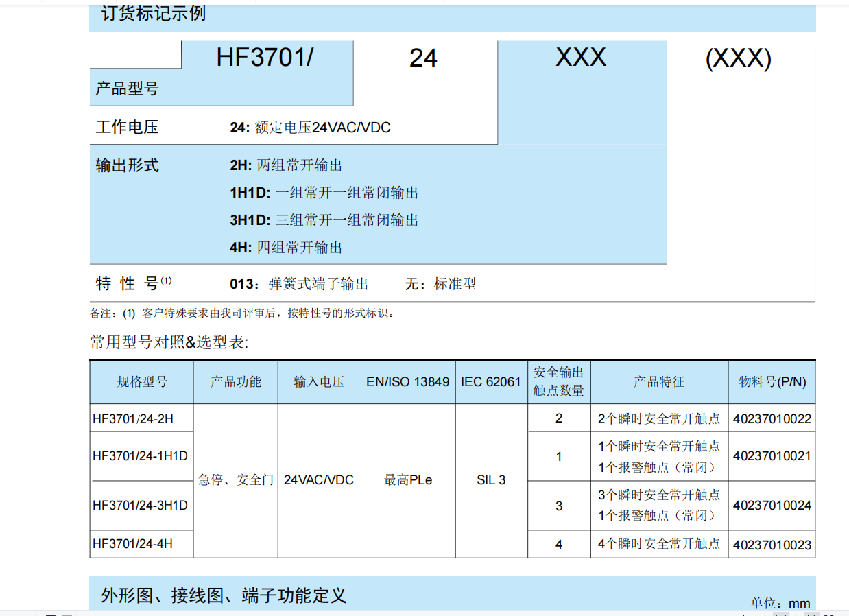Click the line 4H: 四组常开输出
This screenshot has height=616, width=849.
(286, 248)
